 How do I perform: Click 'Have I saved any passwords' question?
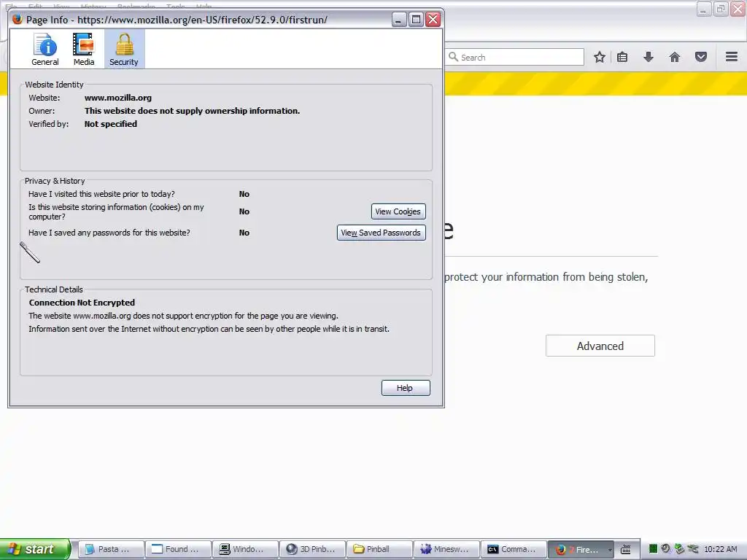(109, 233)
